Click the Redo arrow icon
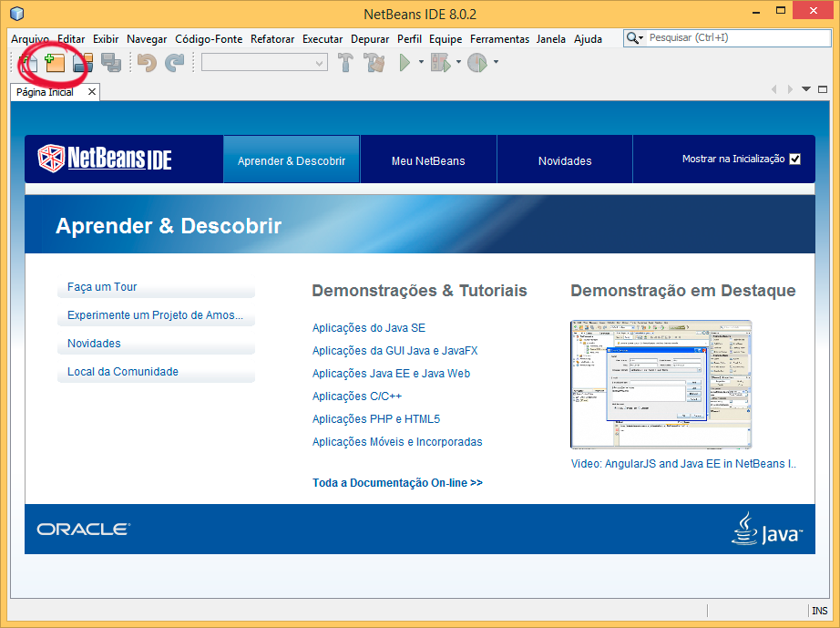The width and height of the screenshot is (840, 628). (174, 63)
